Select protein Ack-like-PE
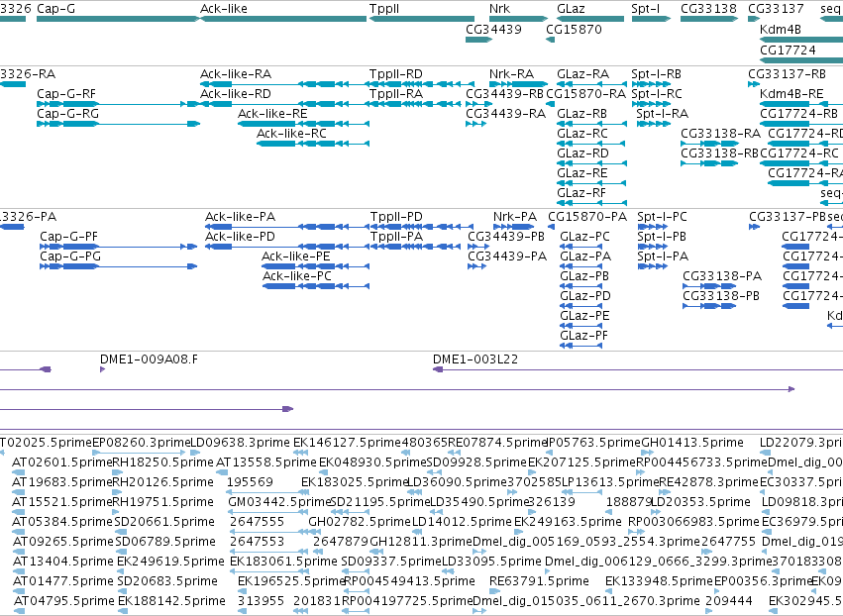 [x=296, y=257]
